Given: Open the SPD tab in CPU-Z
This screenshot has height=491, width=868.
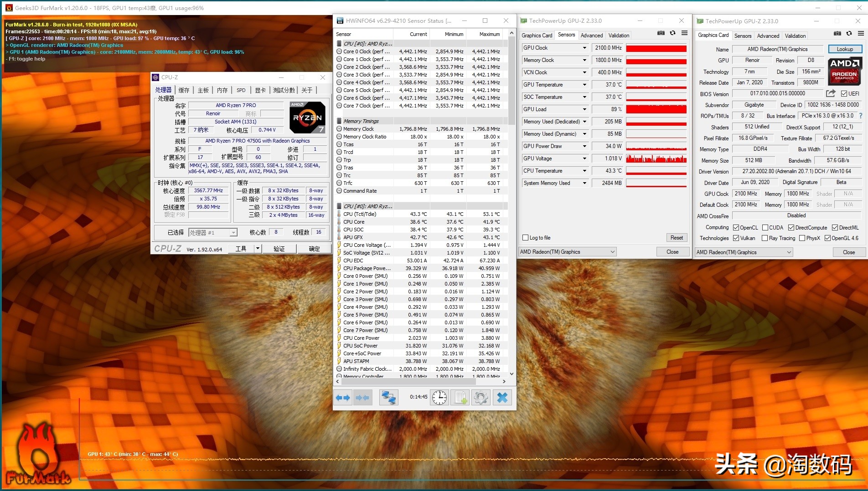Looking at the screenshot, I should [x=241, y=90].
